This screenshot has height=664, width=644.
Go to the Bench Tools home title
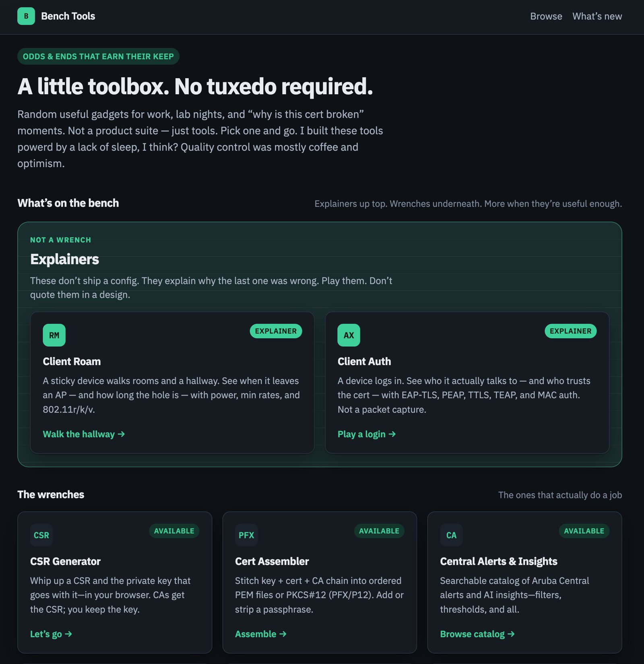[68, 16]
